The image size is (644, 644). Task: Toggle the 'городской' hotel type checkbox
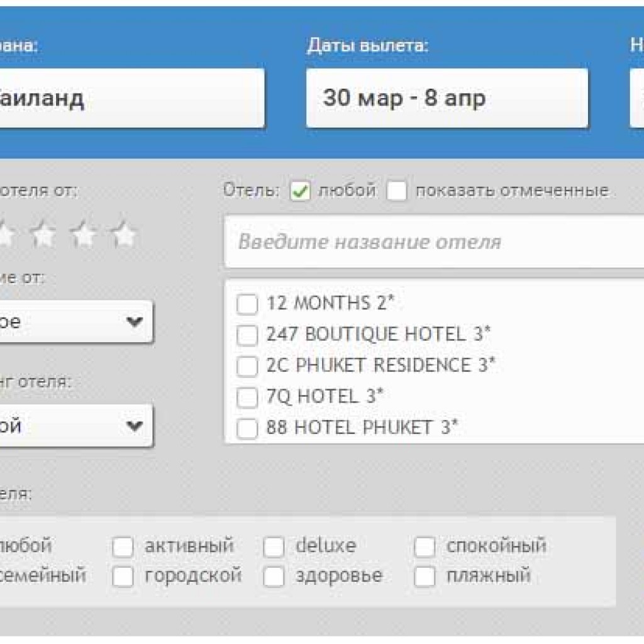(123, 577)
